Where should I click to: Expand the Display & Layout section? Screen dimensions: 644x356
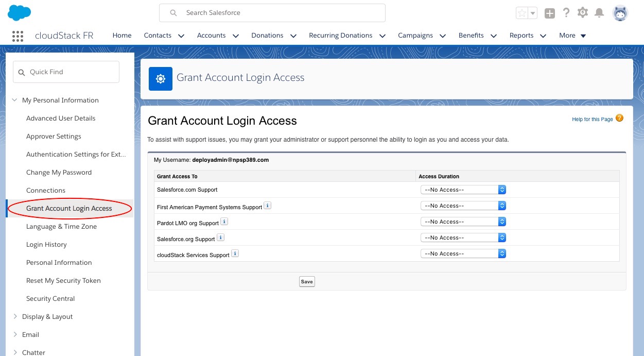(x=14, y=317)
